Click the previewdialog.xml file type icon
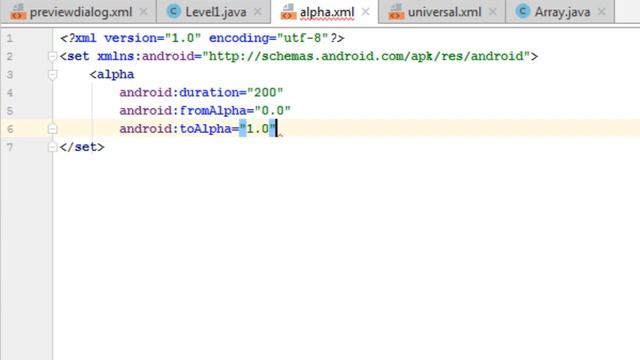640x360 pixels. 18,12
